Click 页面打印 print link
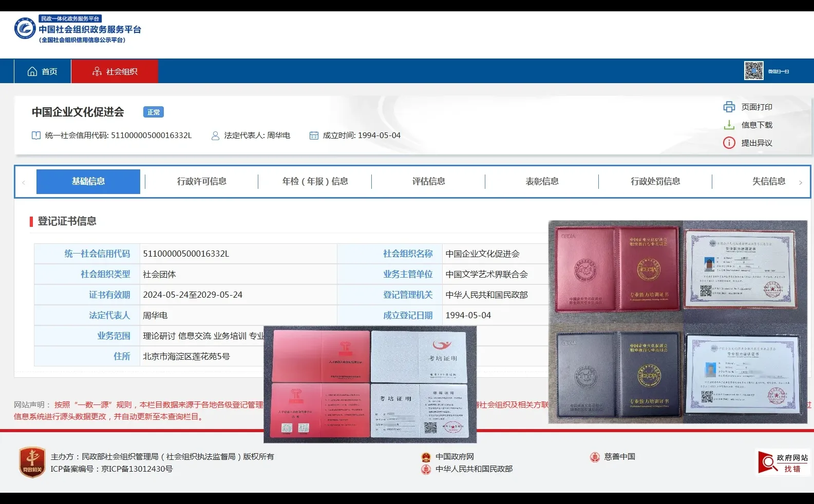The height and width of the screenshot is (504, 814). click(756, 107)
